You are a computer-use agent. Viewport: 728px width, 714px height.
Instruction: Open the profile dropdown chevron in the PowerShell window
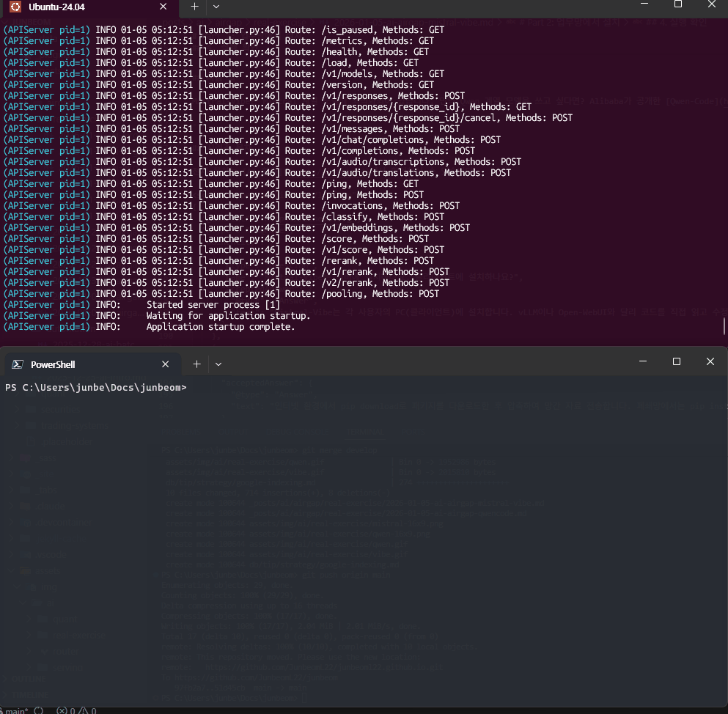(218, 364)
